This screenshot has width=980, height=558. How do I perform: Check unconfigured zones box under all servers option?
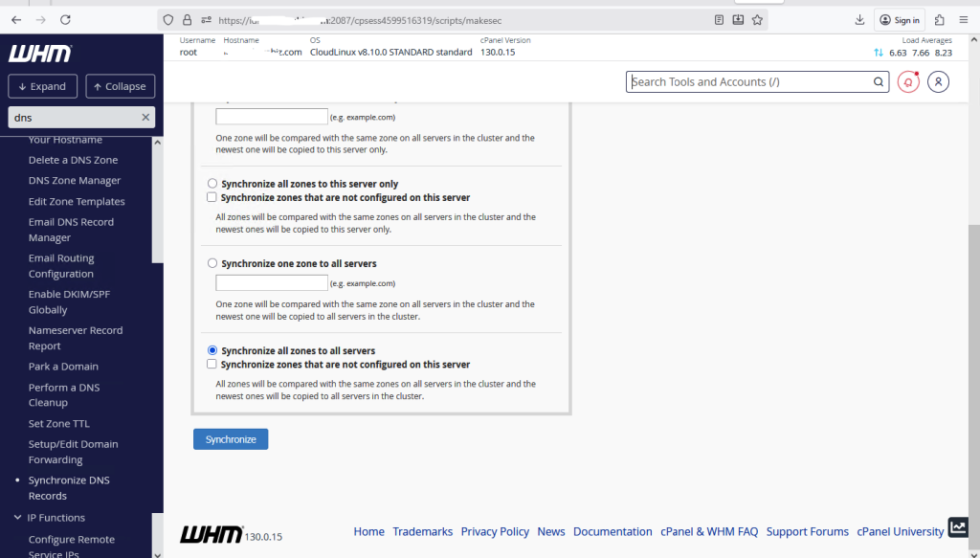coord(212,365)
